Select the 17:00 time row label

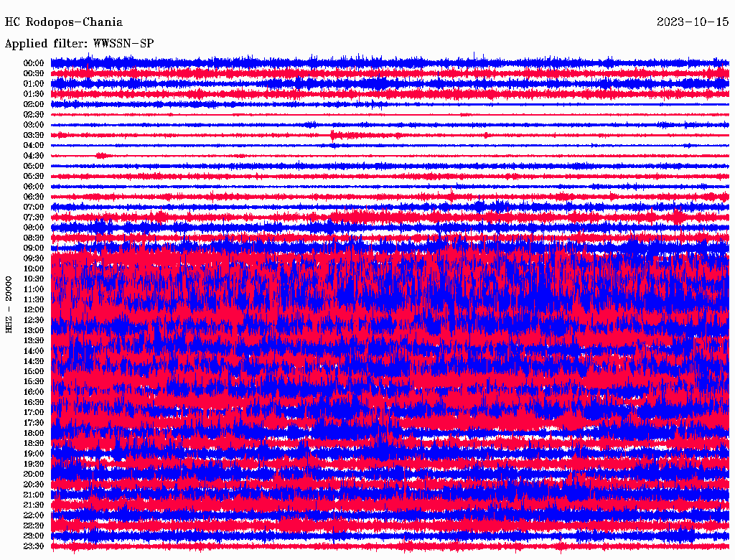[34, 413]
